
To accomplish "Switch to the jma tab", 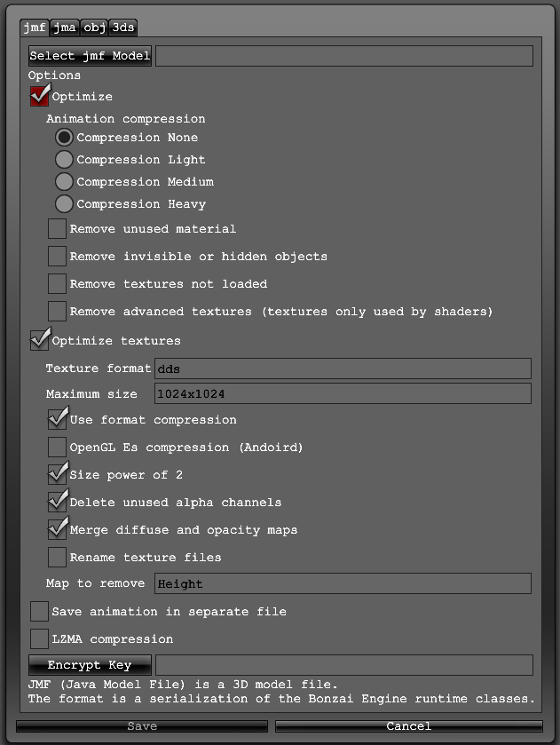I will pos(64,28).
